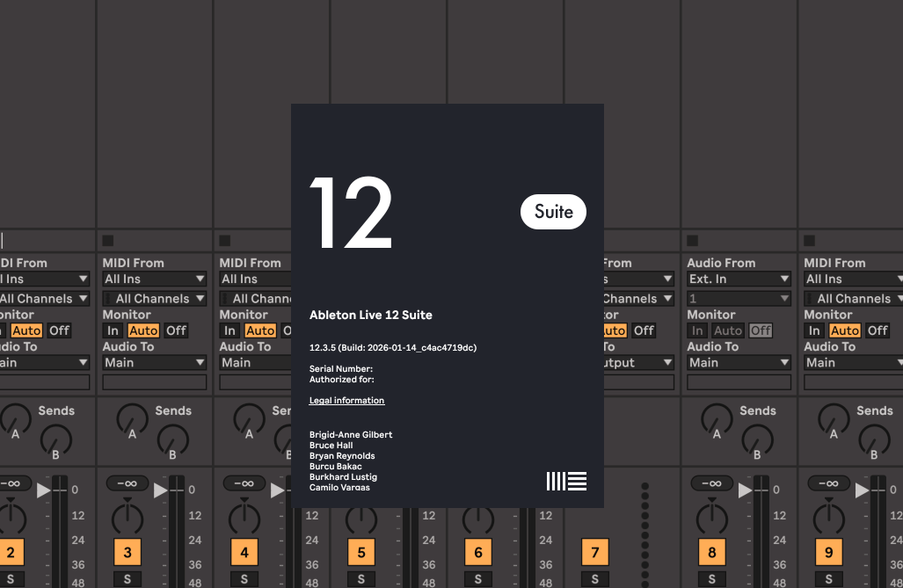
Task: Click the fader triangle arrow on track 9
Action: 863,491
